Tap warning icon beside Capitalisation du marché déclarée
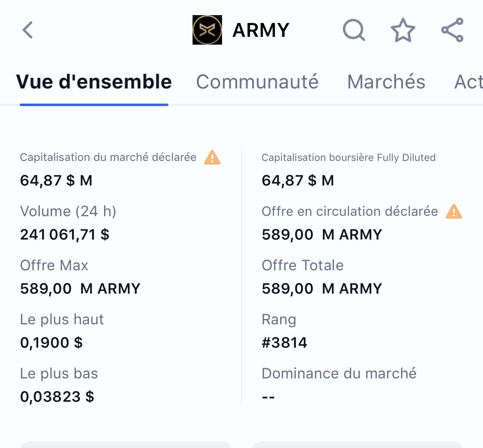This screenshot has height=448, width=483. (212, 157)
